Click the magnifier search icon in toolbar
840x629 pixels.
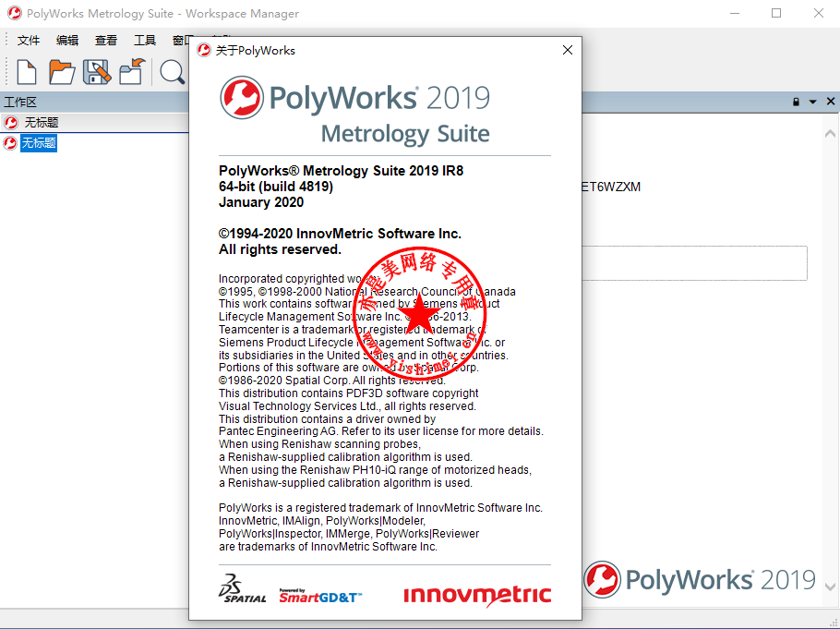coord(173,72)
